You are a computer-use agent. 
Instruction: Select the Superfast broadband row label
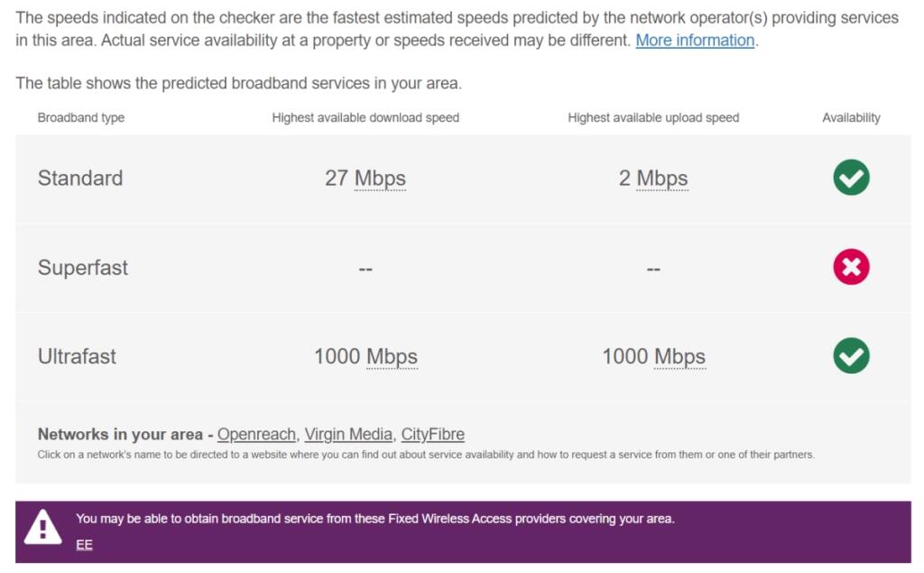[x=83, y=268]
